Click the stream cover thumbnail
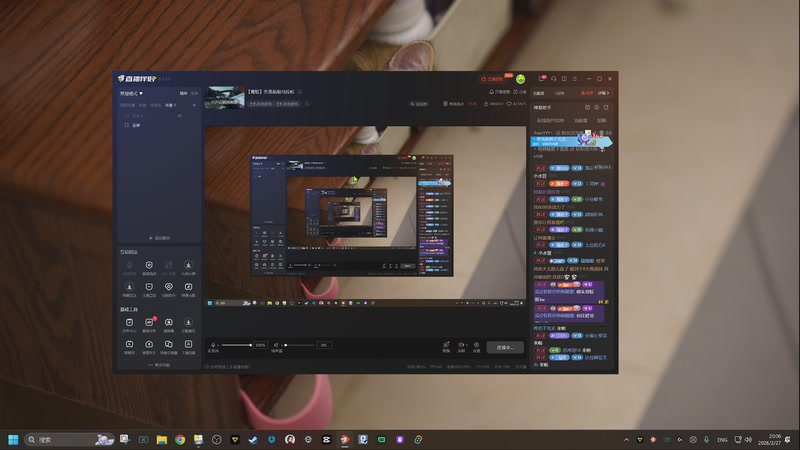The image size is (800, 450). click(x=225, y=97)
